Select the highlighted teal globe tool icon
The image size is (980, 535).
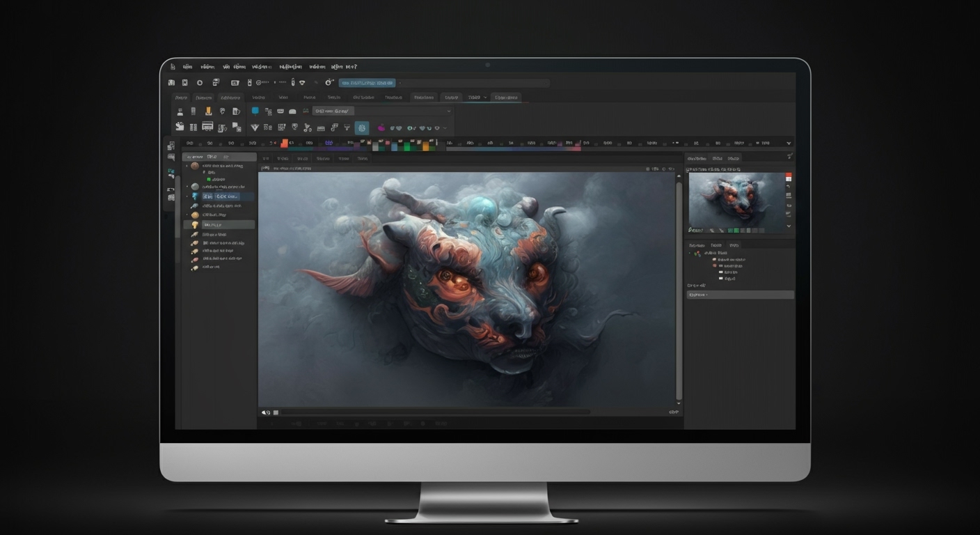[x=361, y=127]
